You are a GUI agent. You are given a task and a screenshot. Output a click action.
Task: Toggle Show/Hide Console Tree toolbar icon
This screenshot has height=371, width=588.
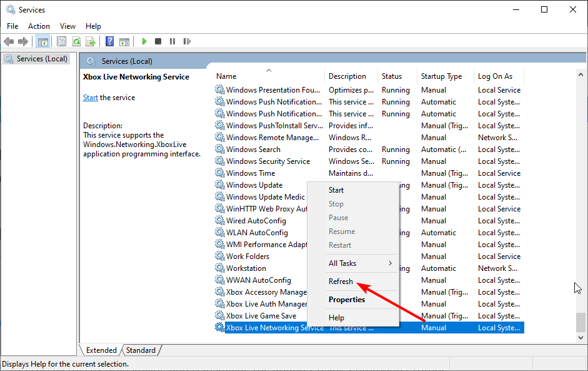point(42,41)
